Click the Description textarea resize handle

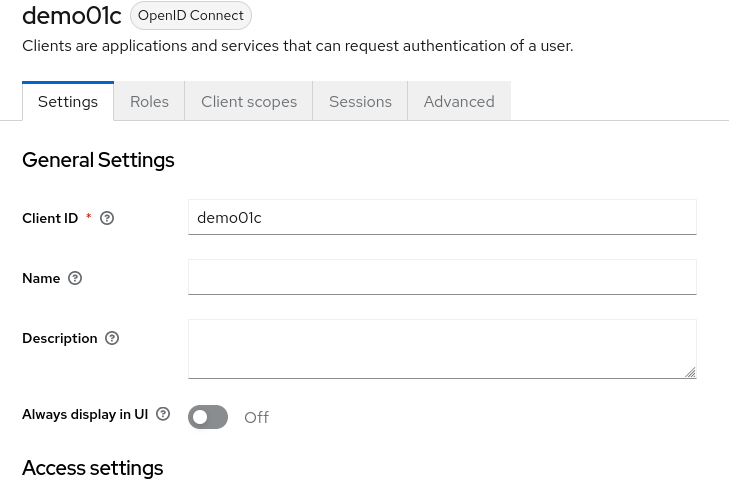pos(690,372)
